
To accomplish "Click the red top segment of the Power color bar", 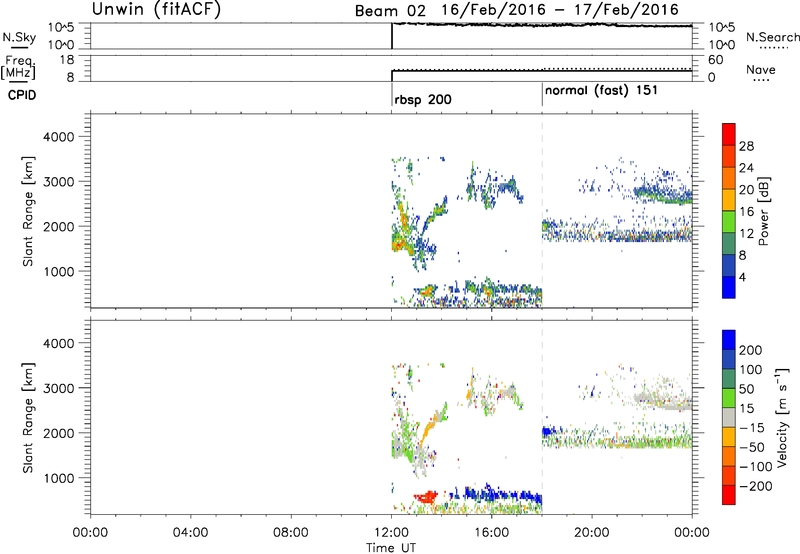I will [x=729, y=134].
